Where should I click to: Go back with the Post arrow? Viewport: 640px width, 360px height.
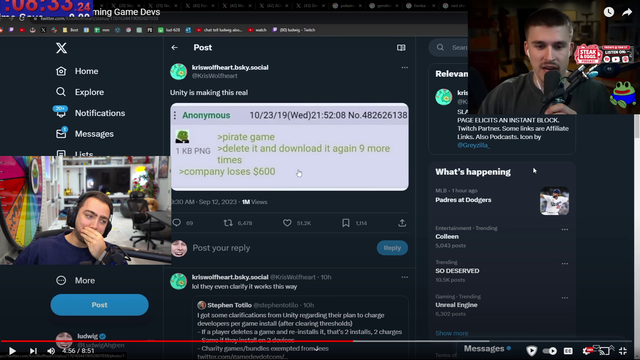tap(175, 48)
